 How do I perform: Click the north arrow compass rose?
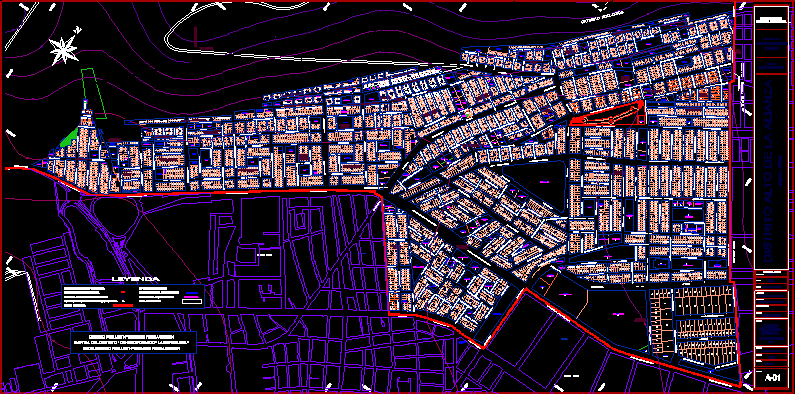64,51
